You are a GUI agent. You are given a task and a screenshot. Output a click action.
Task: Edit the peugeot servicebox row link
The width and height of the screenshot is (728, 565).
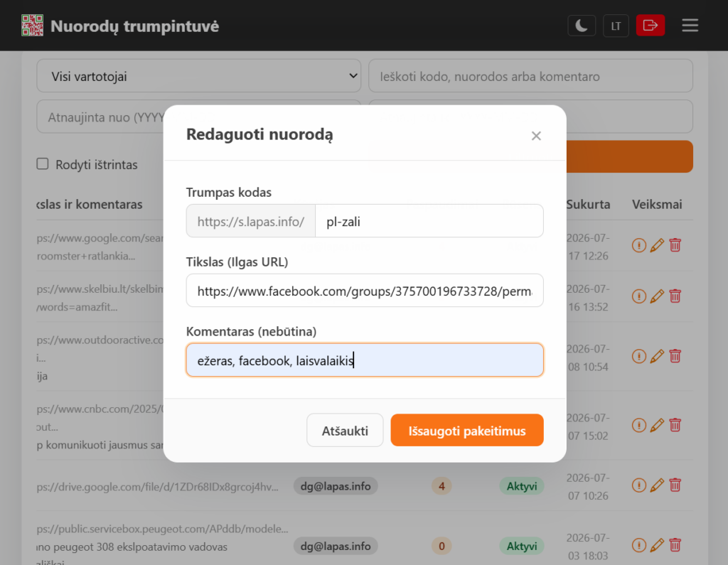coord(657,546)
